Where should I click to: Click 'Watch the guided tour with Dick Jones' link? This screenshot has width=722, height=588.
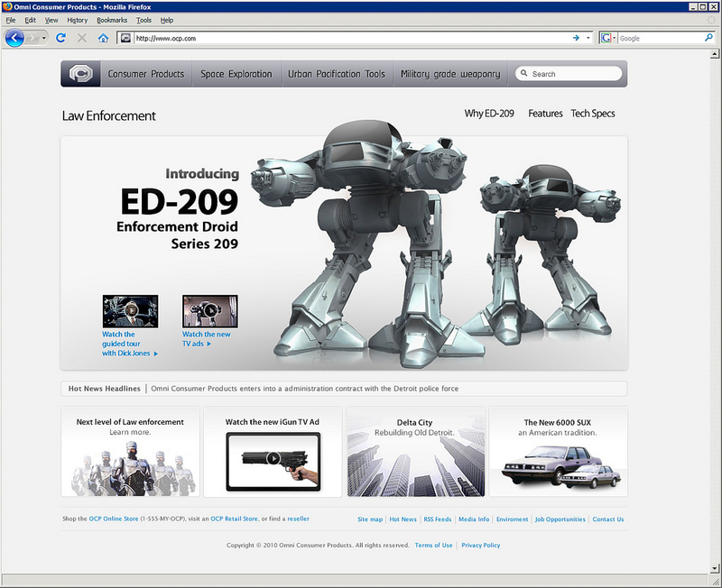(130, 344)
